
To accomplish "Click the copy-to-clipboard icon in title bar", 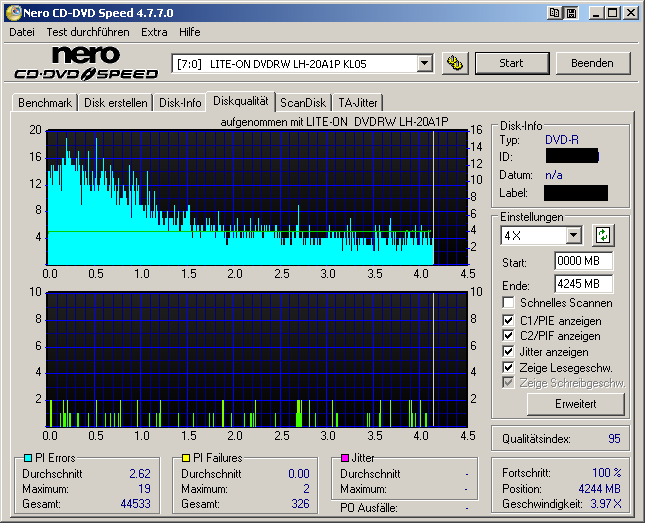I will [x=554, y=13].
